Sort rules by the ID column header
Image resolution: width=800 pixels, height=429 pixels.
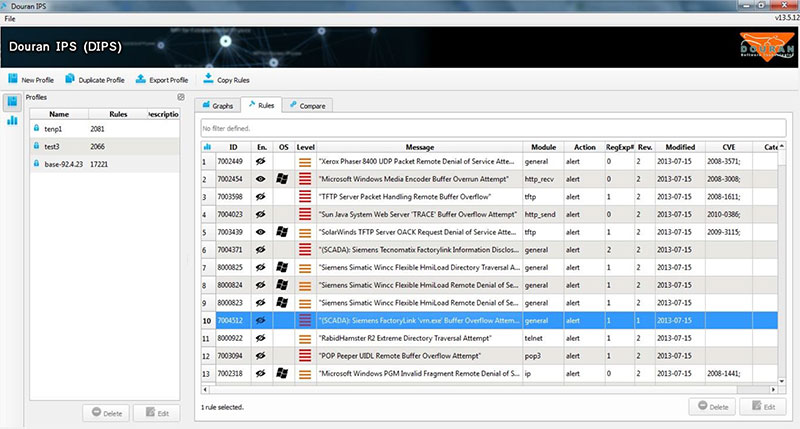click(x=234, y=147)
